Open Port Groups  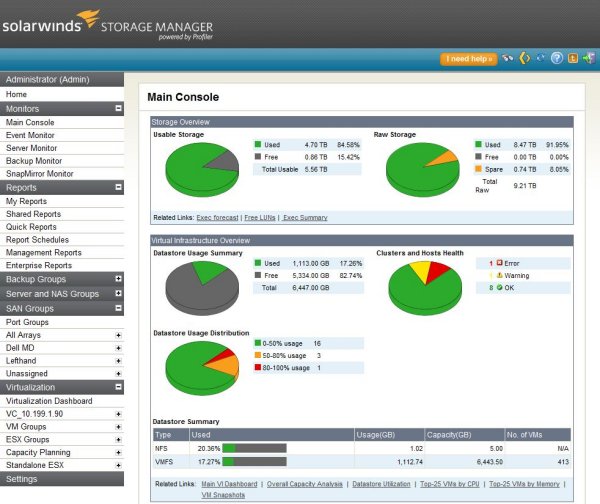click(x=62, y=322)
